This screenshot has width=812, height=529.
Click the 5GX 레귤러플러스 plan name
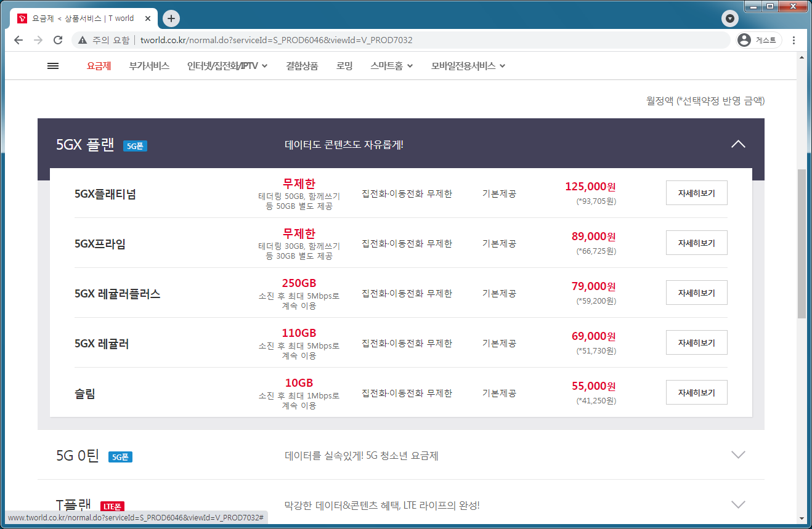[x=118, y=294]
